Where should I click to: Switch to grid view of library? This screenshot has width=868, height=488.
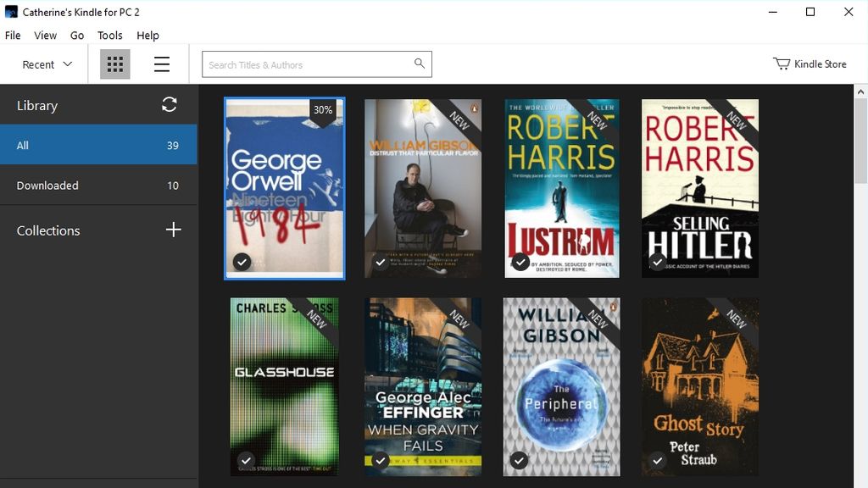(114, 64)
